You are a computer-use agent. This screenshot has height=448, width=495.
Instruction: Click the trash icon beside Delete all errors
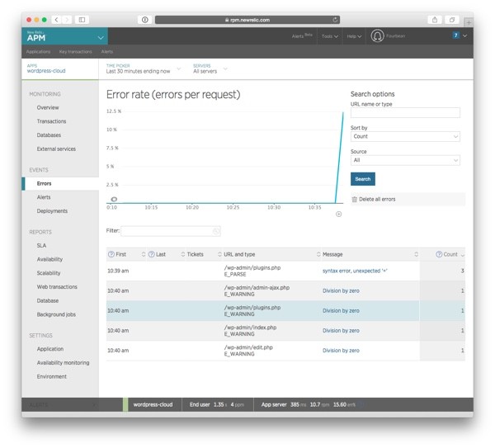click(355, 199)
